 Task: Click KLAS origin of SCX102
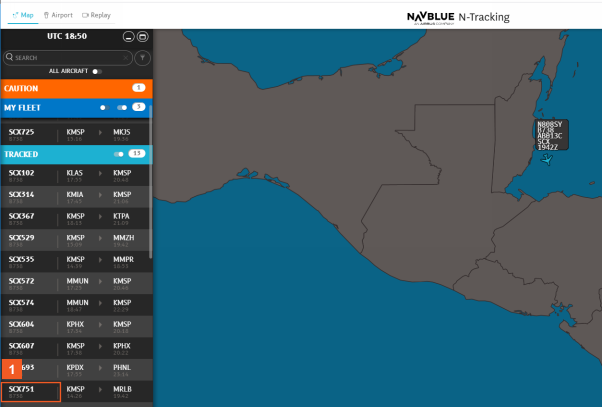(75, 173)
